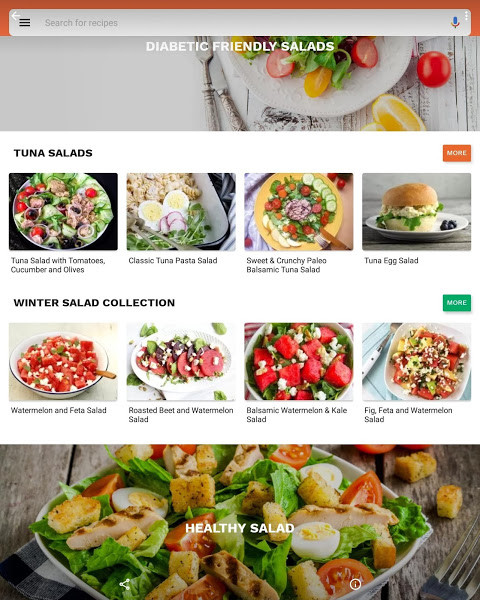Select the Tuna Egg Salad recipe image
This screenshot has width=480, height=600.
pos(416,212)
